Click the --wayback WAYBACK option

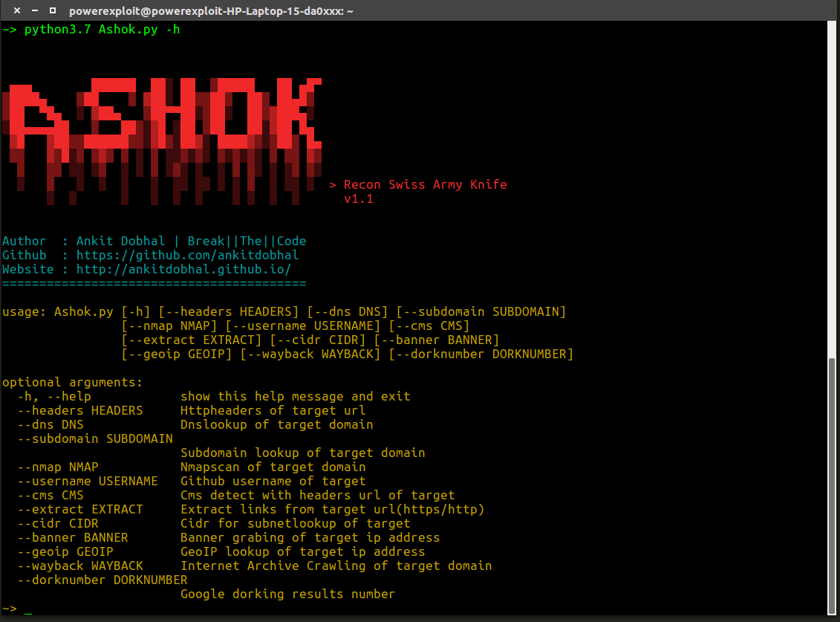tap(80, 566)
